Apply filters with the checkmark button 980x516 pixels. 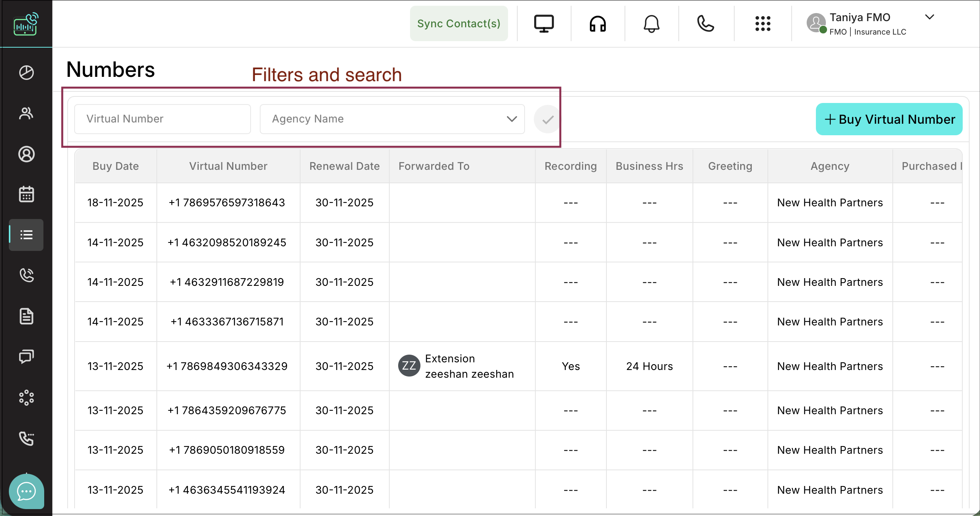[547, 119]
